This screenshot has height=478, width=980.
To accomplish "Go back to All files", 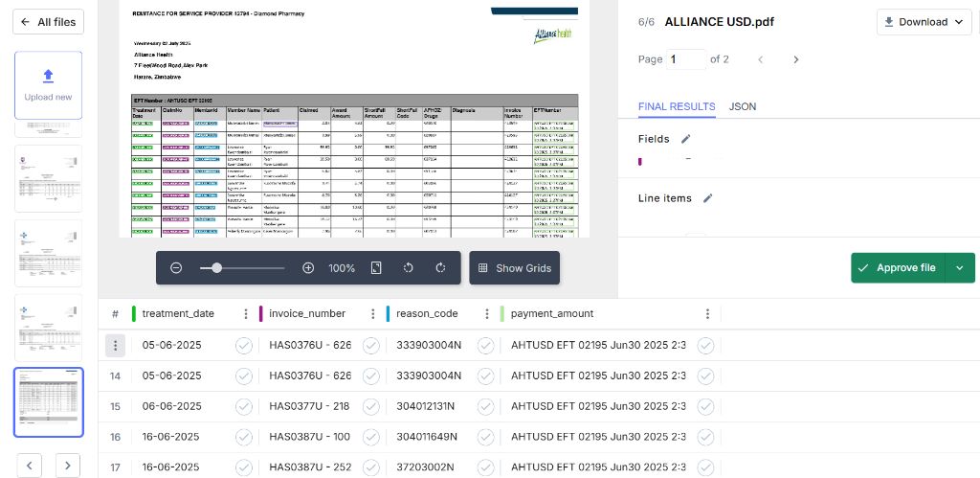I will click(x=48, y=22).
